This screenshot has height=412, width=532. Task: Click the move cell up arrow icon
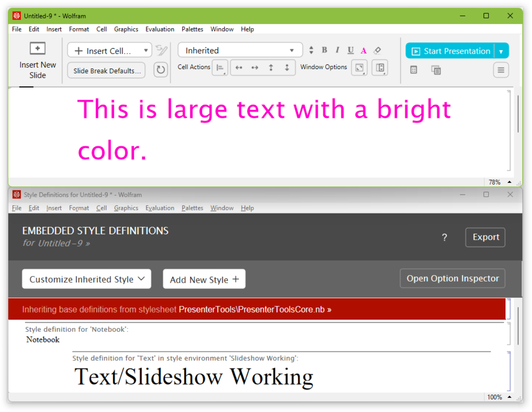tap(271, 67)
